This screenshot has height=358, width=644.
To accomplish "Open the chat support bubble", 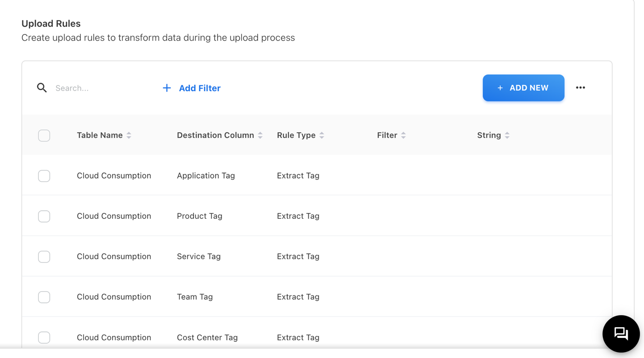I will pyautogui.click(x=621, y=334).
